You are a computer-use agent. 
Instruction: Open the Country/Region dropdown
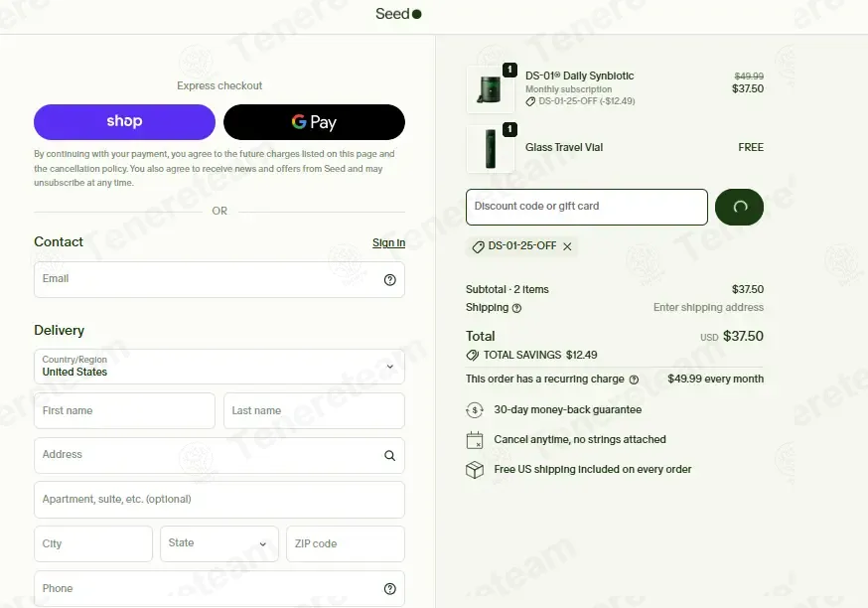click(x=219, y=367)
